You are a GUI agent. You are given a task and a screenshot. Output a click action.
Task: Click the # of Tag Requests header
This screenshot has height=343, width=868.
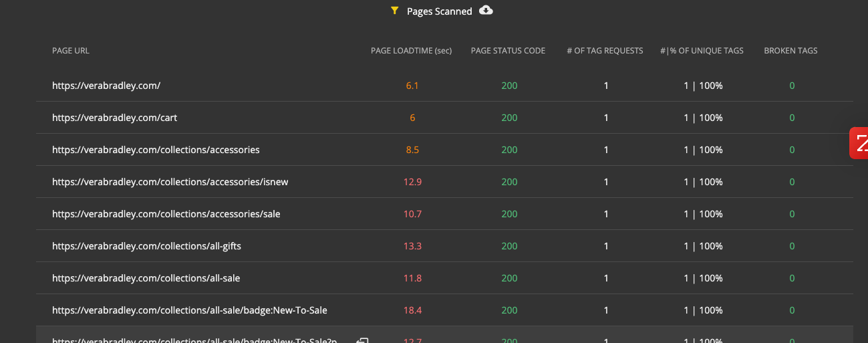coord(604,51)
